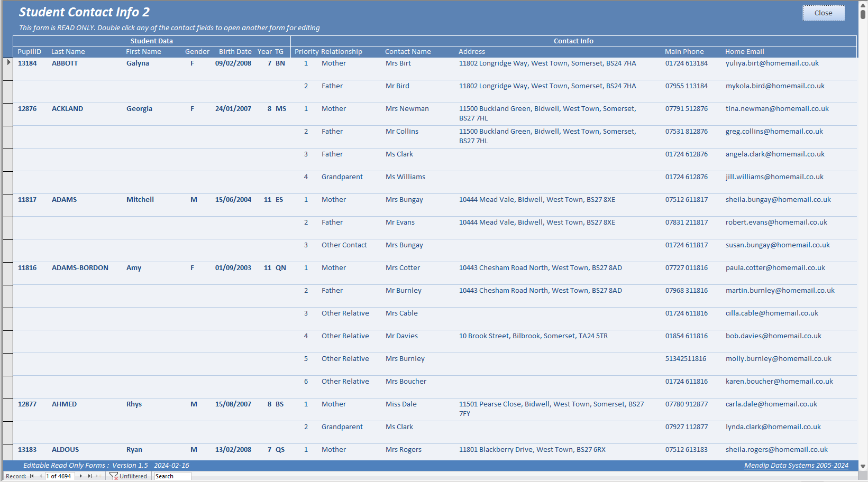Select last name ACKLAND
The image size is (868, 482).
click(x=67, y=109)
